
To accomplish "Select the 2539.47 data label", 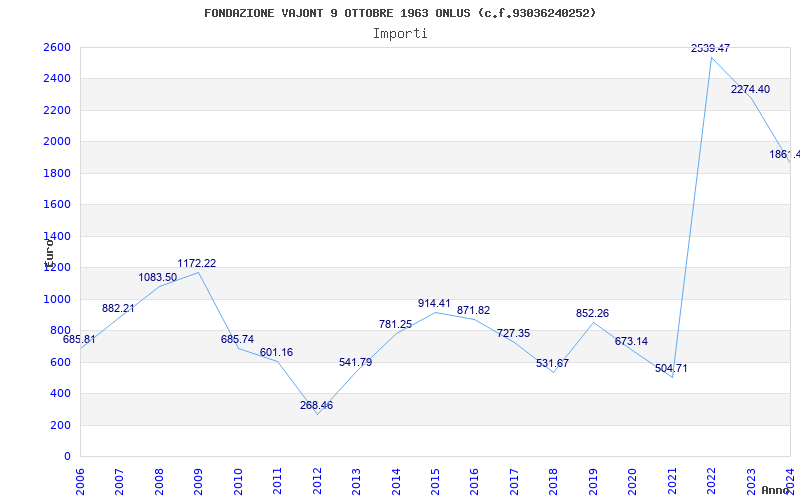I will 710,48.
